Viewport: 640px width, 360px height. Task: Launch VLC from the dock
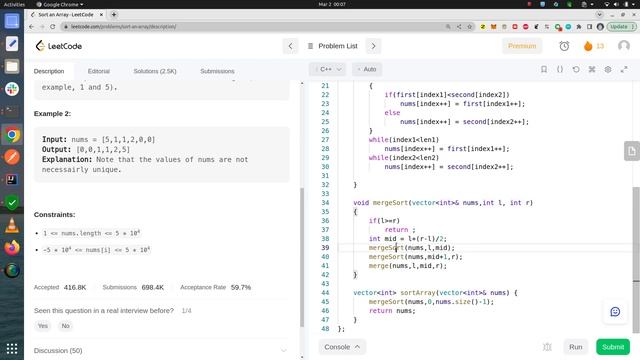(x=12, y=225)
